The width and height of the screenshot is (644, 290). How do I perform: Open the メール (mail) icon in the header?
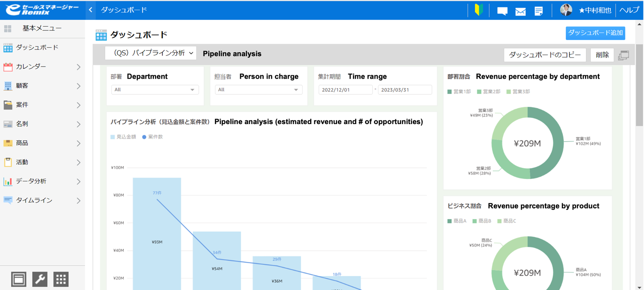coord(520,11)
